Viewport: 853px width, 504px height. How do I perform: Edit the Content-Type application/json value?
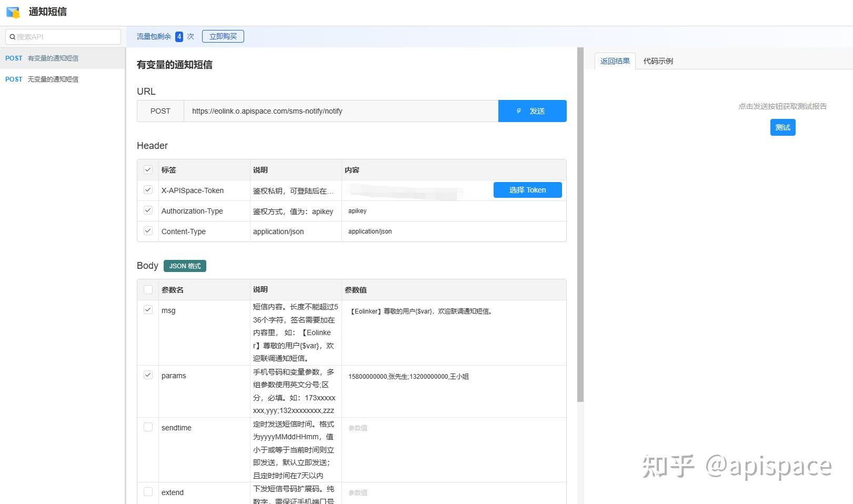point(454,231)
